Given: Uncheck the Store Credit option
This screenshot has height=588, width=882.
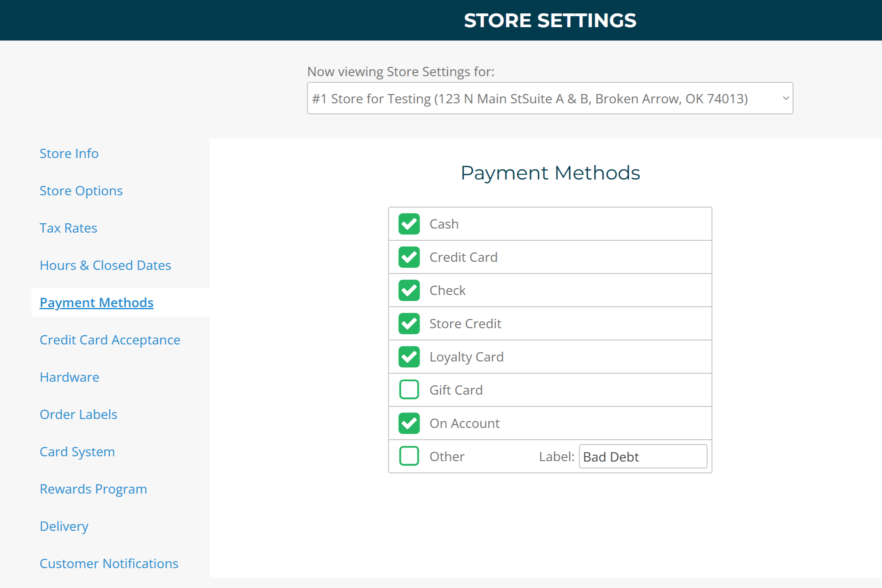Looking at the screenshot, I should point(409,324).
